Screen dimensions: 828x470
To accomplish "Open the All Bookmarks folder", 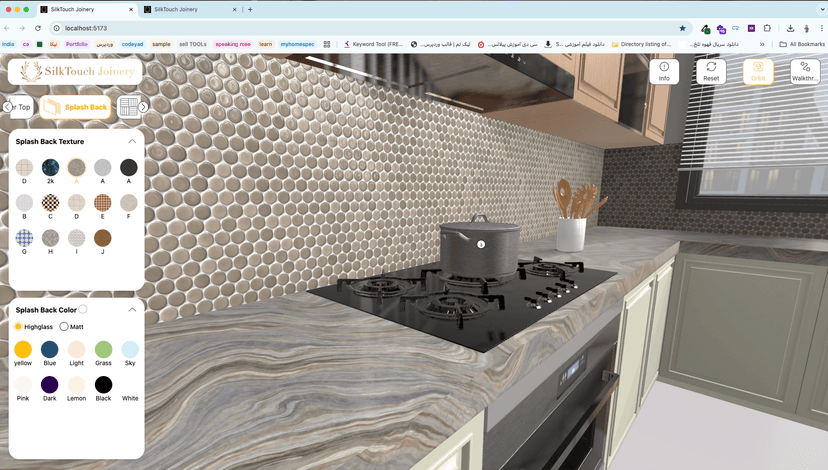I will click(801, 44).
